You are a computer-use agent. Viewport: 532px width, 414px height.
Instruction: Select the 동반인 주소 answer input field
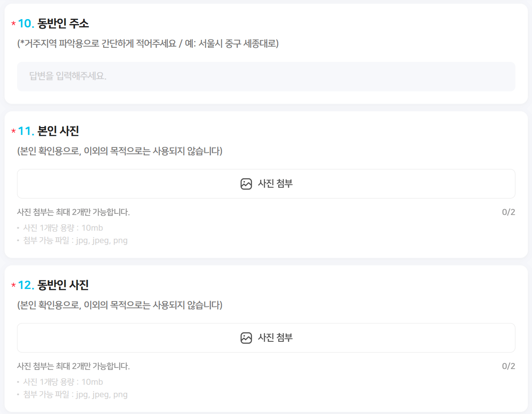tap(266, 76)
